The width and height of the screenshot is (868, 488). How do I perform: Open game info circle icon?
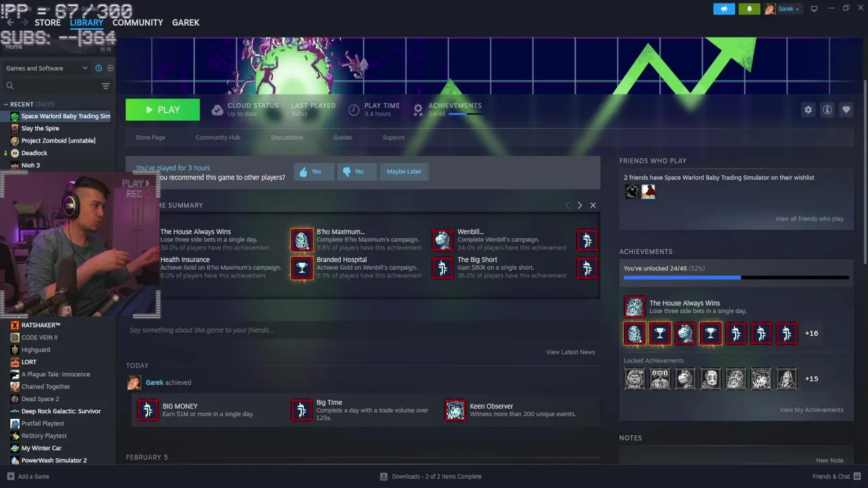(x=827, y=110)
